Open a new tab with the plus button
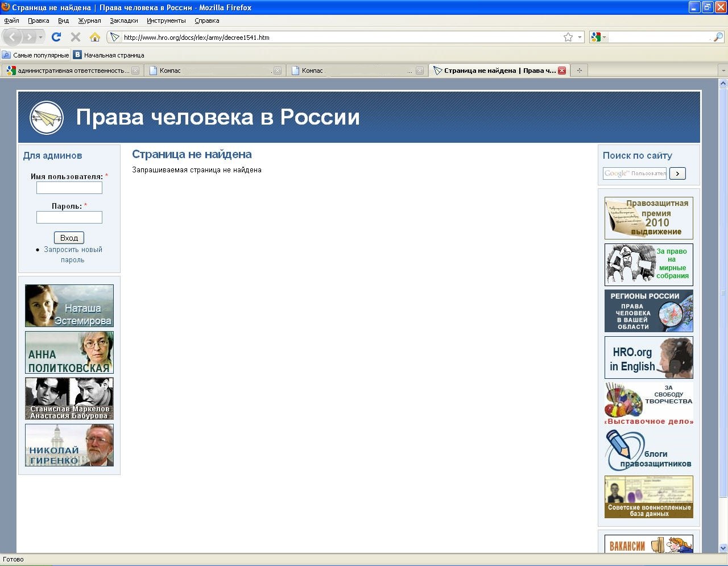The width and height of the screenshot is (728, 566). click(x=580, y=71)
